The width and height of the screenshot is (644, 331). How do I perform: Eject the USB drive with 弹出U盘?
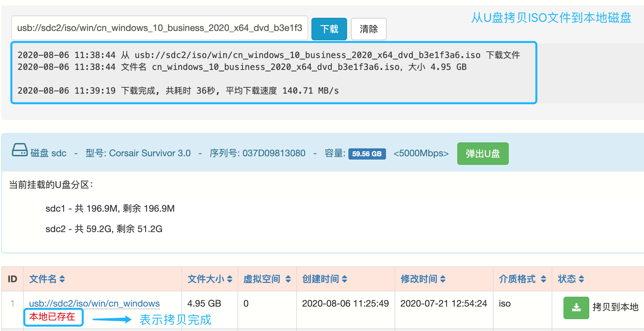[x=482, y=154]
